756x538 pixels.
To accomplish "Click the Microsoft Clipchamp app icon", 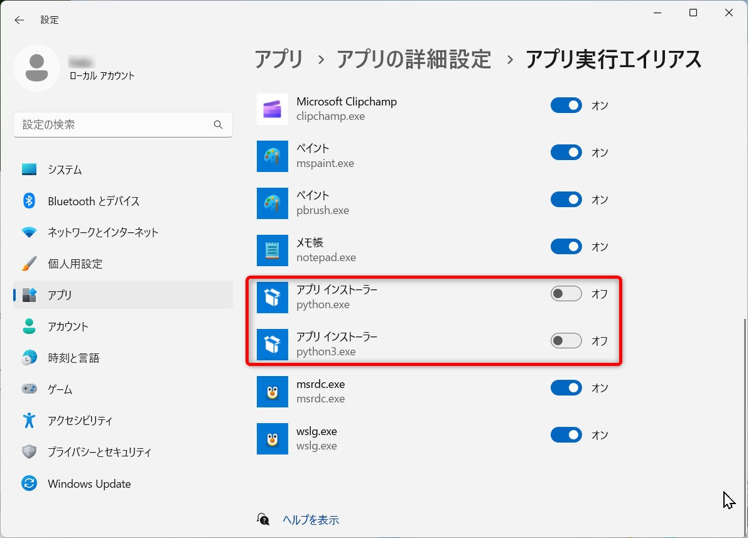I will pos(272,109).
